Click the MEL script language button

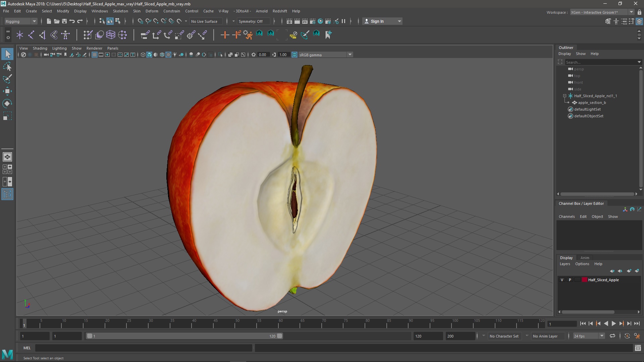click(x=27, y=348)
